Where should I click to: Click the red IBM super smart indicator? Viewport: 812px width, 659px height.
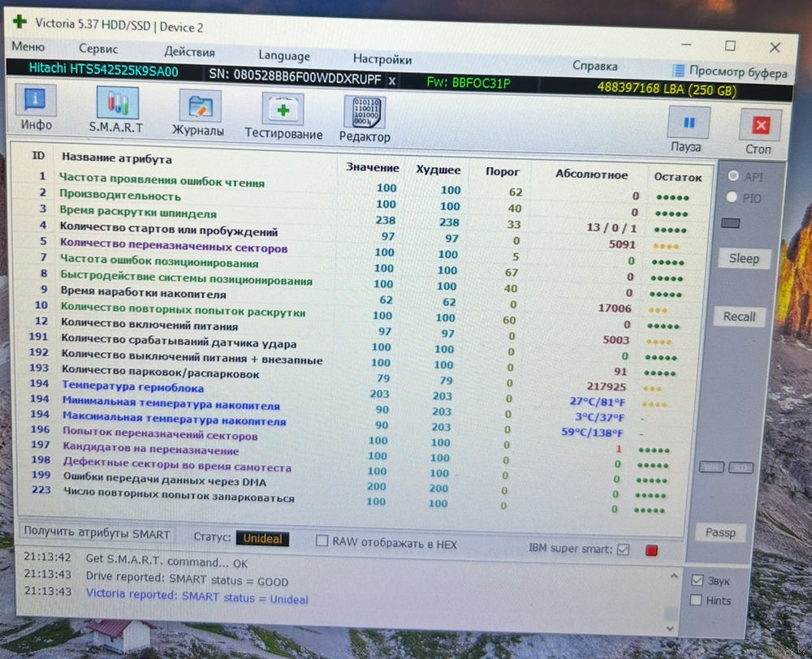pos(651,550)
